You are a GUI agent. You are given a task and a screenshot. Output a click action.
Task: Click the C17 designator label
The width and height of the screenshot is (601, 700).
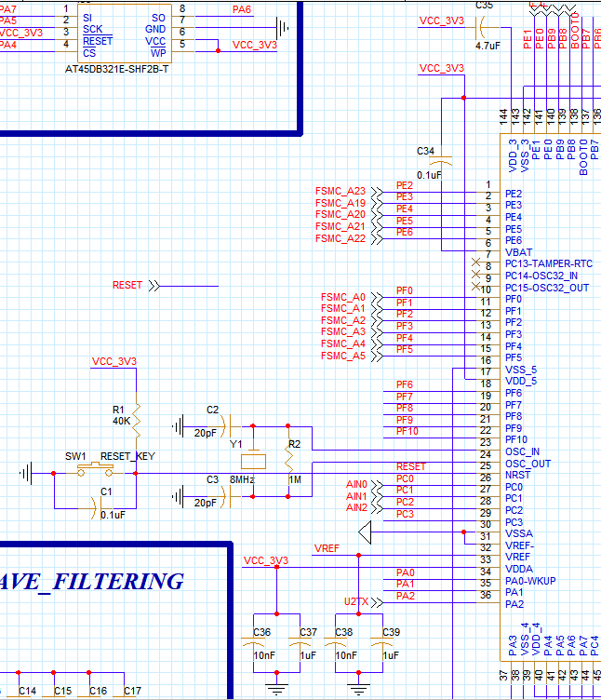click(132, 691)
